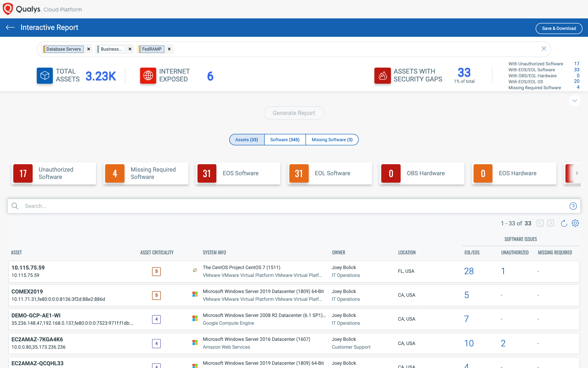Open the 6 internet exposed count
This screenshot has width=588, height=368.
(x=210, y=76)
